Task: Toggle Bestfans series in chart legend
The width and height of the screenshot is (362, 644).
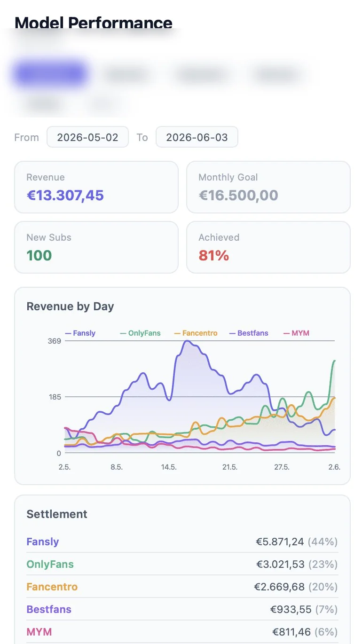Action: pos(249,333)
